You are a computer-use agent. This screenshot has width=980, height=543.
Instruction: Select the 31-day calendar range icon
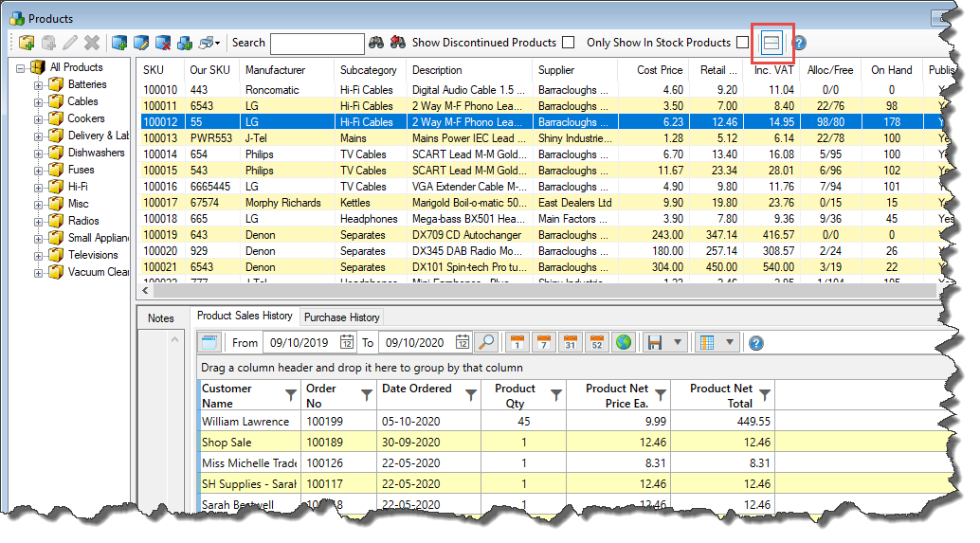570,342
